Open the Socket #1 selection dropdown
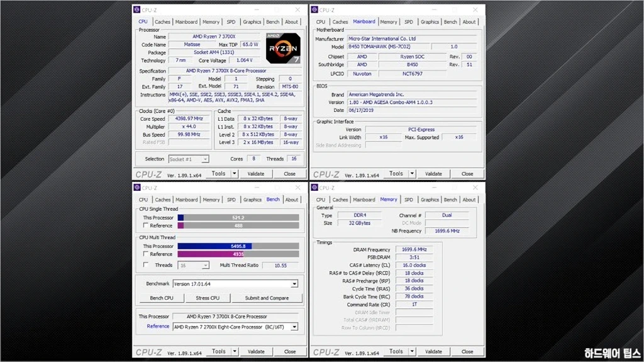 coord(205,159)
